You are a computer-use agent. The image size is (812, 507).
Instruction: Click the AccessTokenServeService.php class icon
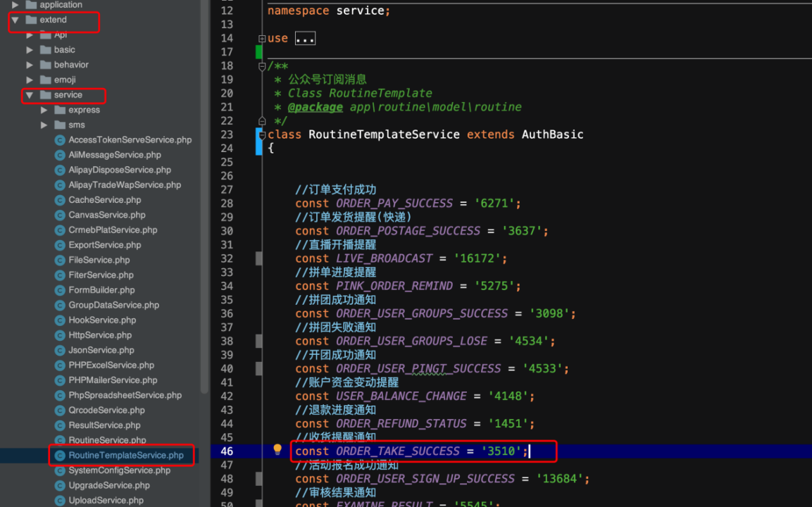pyautogui.click(x=60, y=140)
